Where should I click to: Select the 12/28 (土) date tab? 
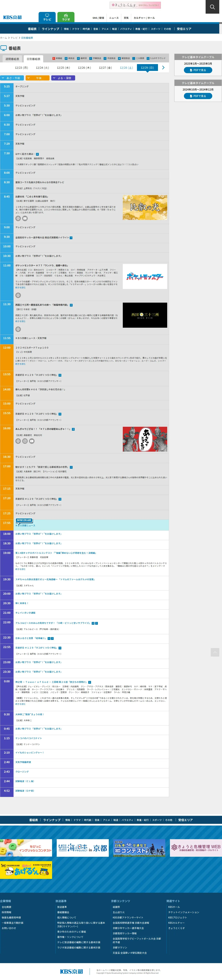[x=126, y=68]
